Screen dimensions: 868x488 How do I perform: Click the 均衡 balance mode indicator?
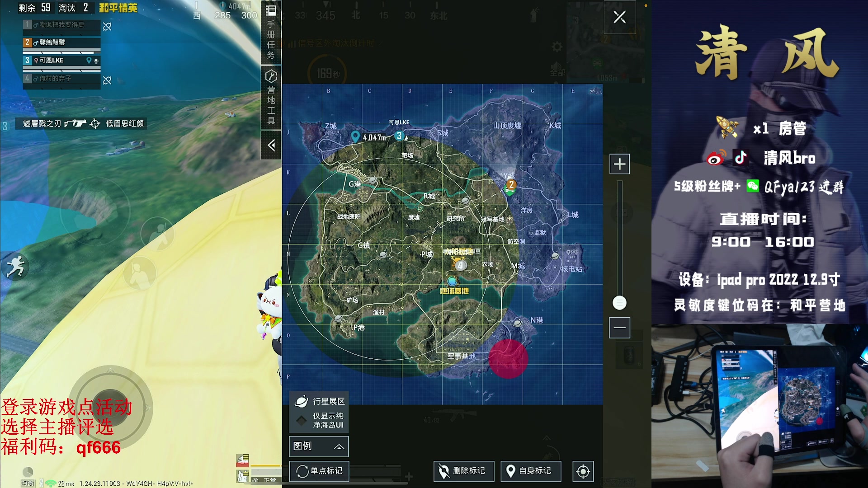28,483
